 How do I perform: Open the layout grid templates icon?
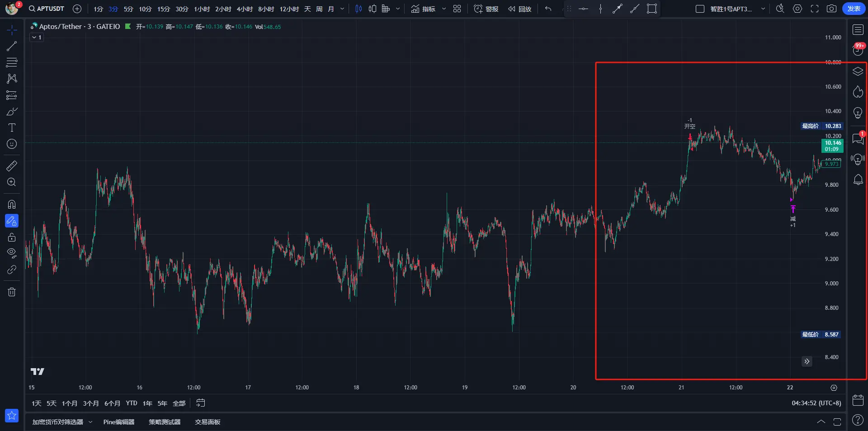457,9
